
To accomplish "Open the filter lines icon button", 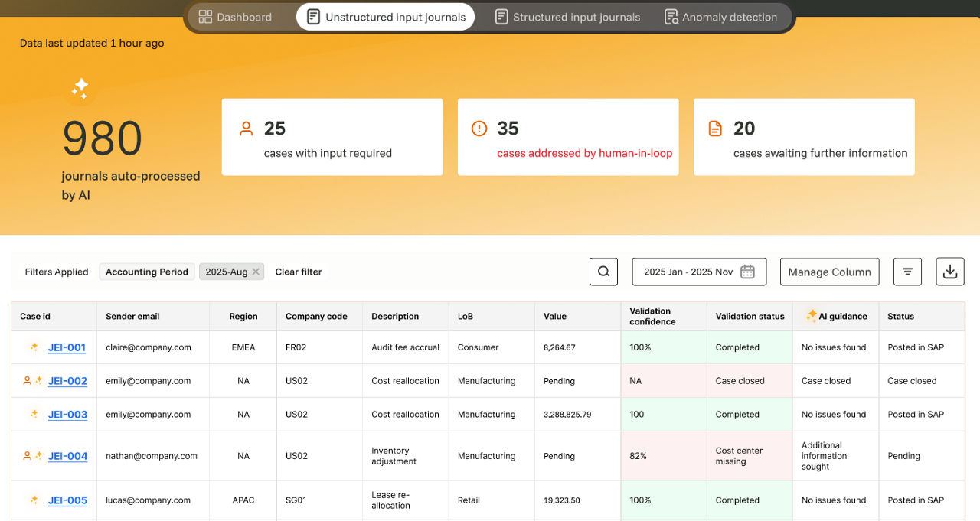I will coord(907,272).
